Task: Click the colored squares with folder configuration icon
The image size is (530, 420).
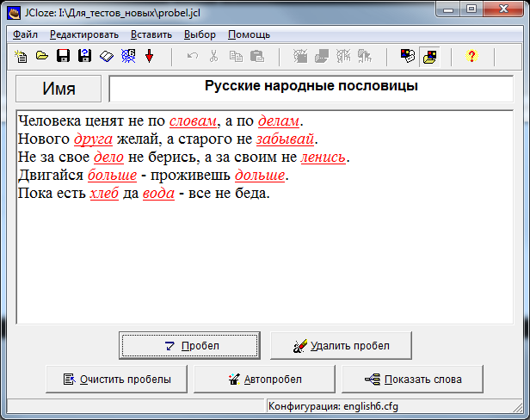Action: click(429, 57)
